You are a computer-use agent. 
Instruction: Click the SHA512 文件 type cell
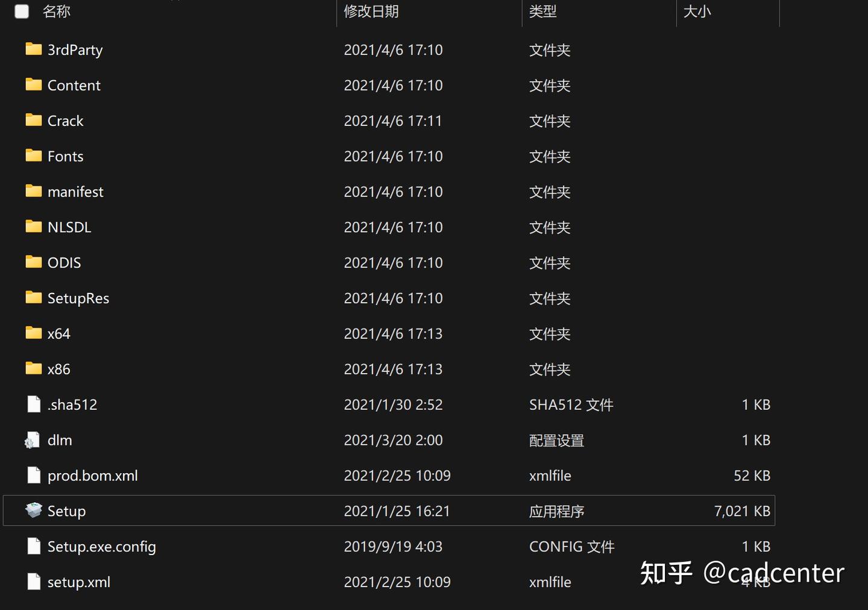(571, 405)
